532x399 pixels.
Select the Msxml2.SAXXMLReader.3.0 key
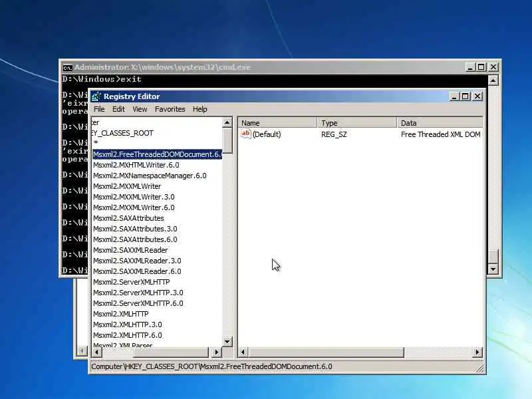(137, 261)
